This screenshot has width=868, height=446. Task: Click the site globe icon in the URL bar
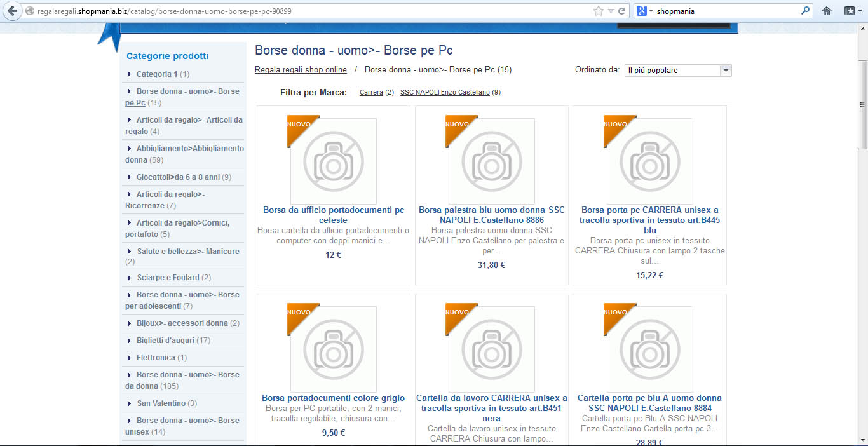point(30,11)
